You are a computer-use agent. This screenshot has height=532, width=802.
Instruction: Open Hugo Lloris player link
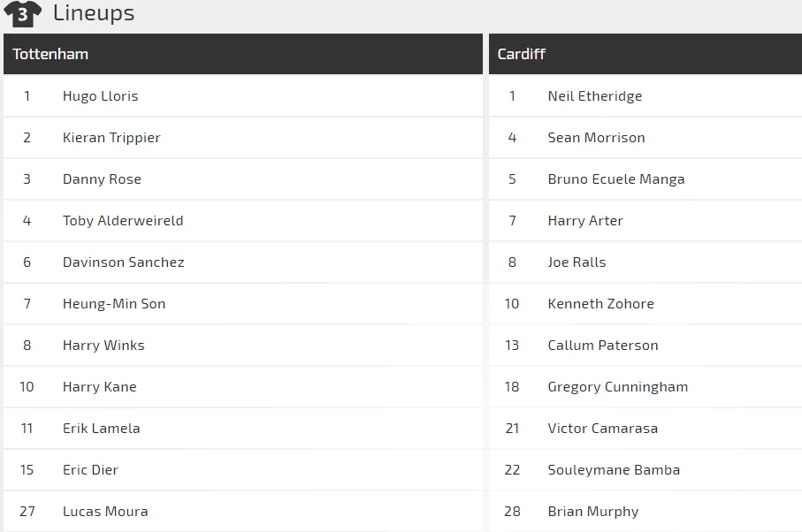[x=100, y=96]
